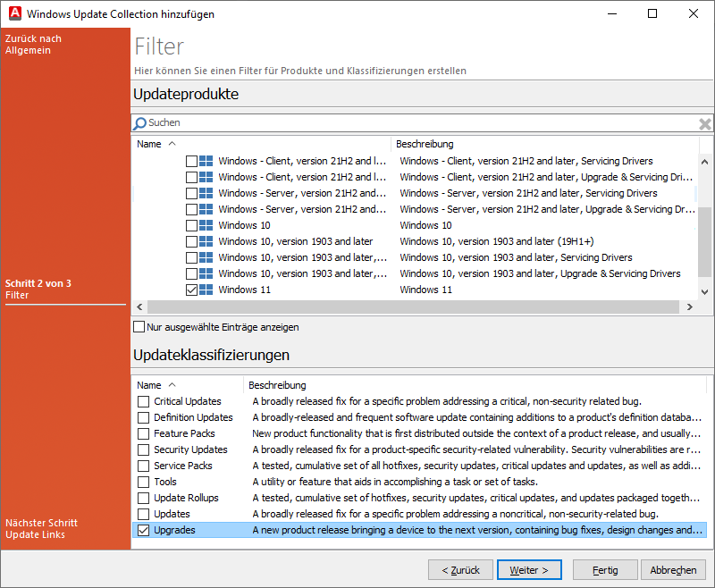Click the Windows Server version 21H2 product icon
The height and width of the screenshot is (588, 715).
(x=208, y=192)
